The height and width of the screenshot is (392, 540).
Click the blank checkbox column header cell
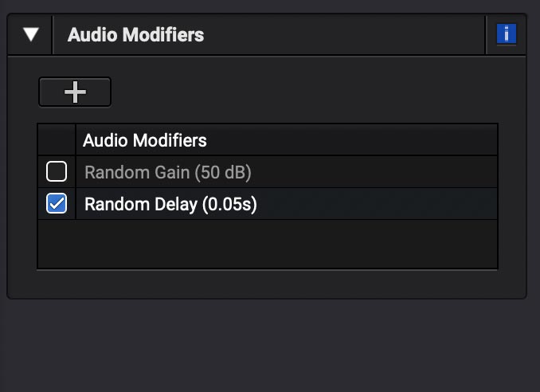tap(57, 140)
